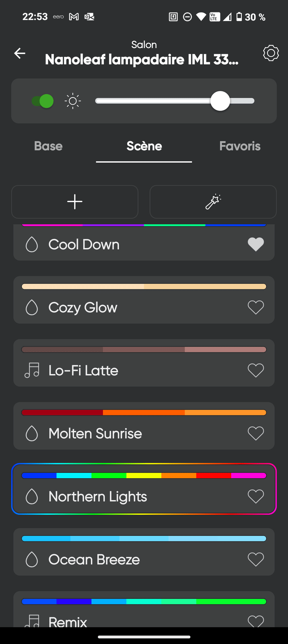Unfavorite the Cool Down scene
Image resolution: width=288 pixels, height=644 pixels.
point(256,244)
